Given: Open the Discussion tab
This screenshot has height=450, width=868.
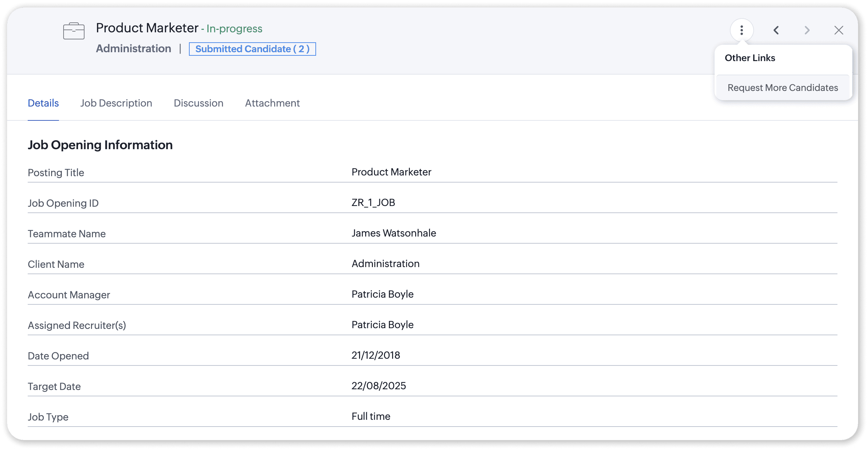Looking at the screenshot, I should pyautogui.click(x=199, y=103).
